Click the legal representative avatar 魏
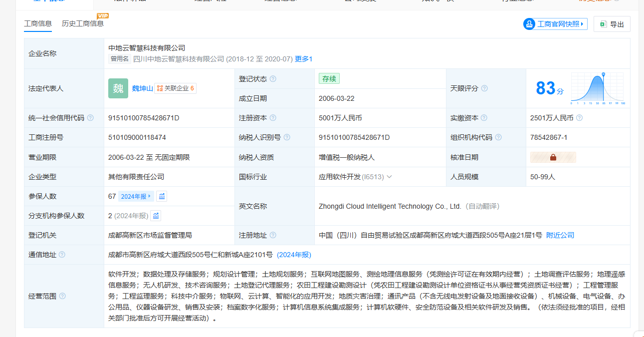 point(118,88)
